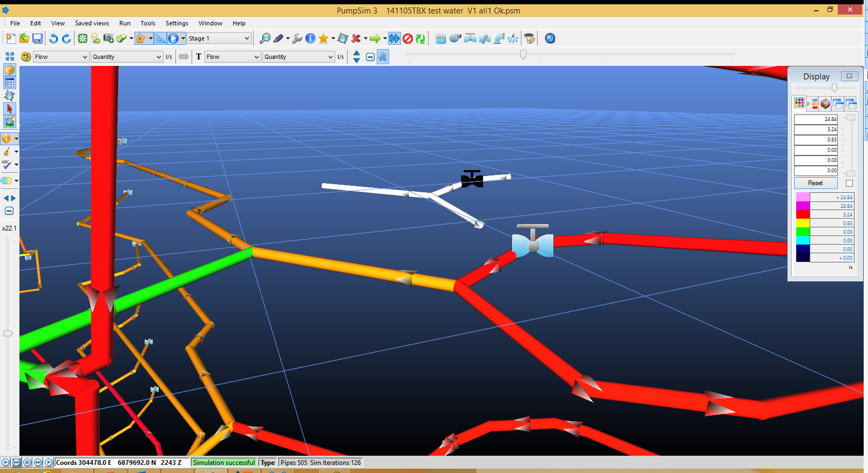This screenshot has width=868, height=473.
Task: Open the Saved views menu
Action: tap(92, 23)
